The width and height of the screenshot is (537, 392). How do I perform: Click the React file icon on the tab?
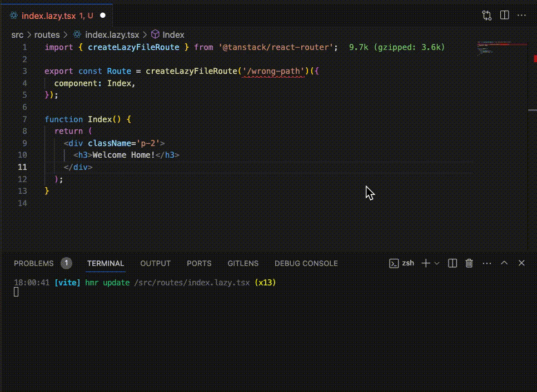point(14,16)
